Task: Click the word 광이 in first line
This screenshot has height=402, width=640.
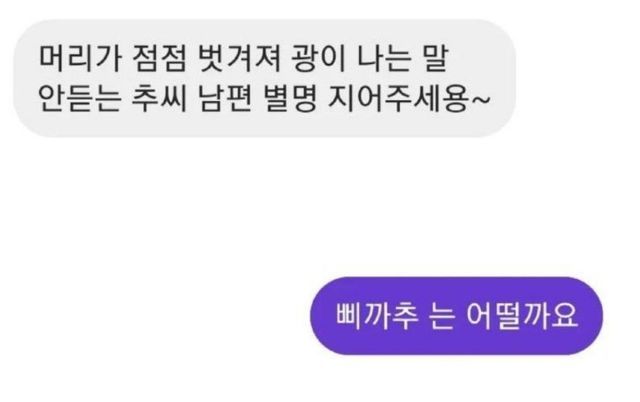Action: point(319,58)
